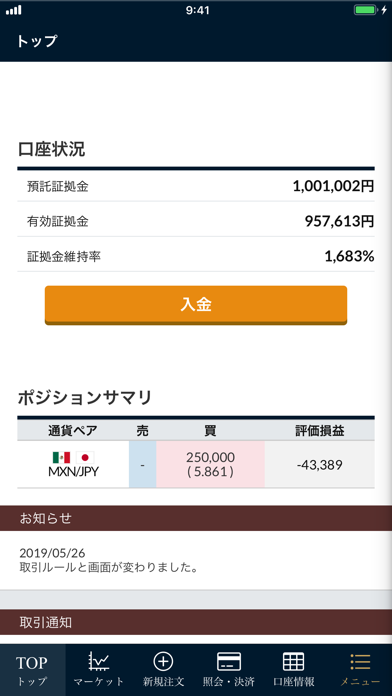
Task: Click the orange 入金 button
Action: click(196, 305)
